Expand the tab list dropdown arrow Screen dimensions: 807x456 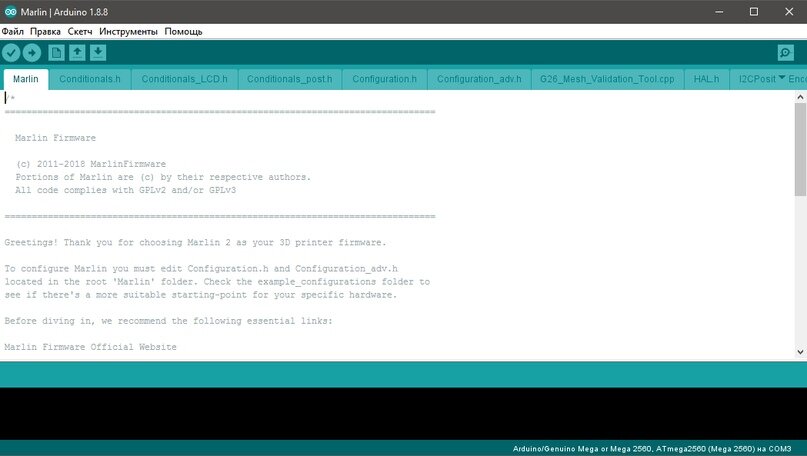coord(782,78)
